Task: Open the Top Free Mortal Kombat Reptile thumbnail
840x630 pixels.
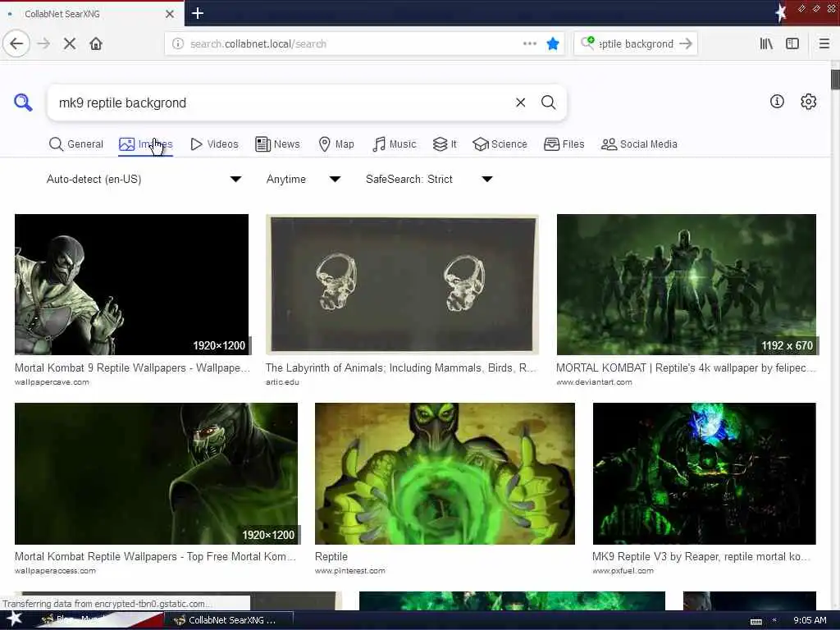Action: [x=156, y=473]
